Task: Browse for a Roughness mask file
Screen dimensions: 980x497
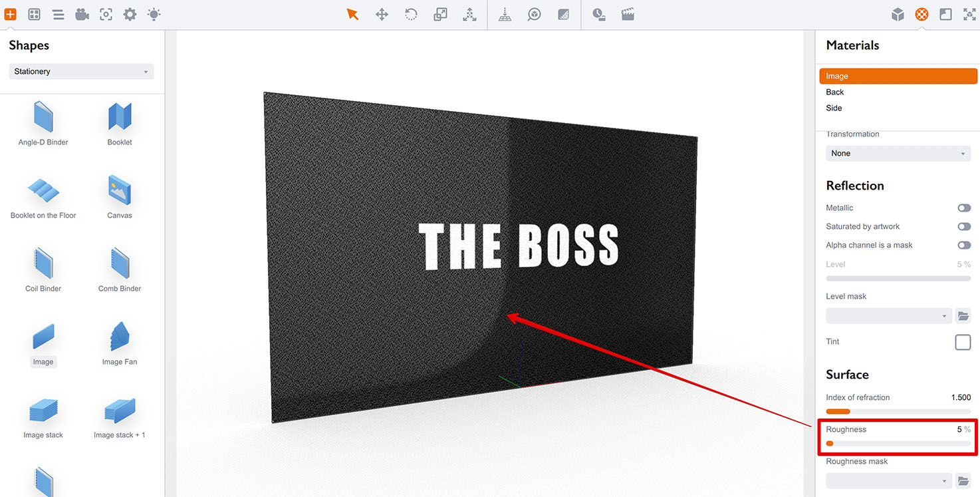Action: click(x=963, y=480)
